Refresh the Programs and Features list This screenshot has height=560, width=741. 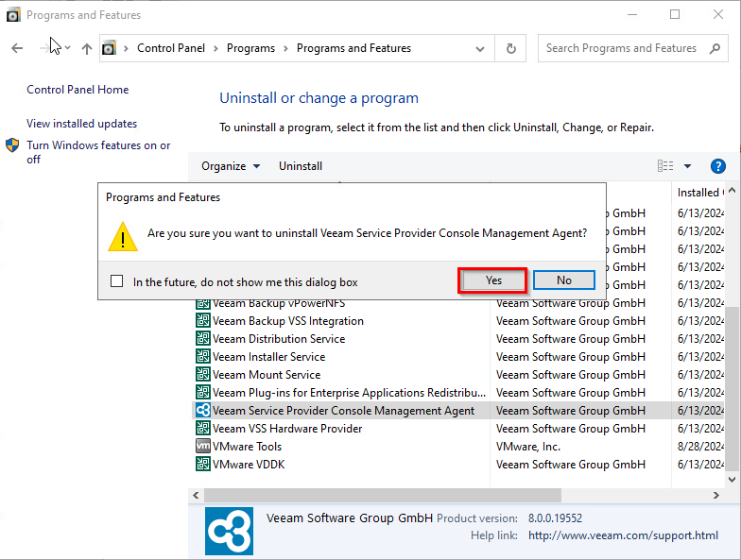[510, 48]
